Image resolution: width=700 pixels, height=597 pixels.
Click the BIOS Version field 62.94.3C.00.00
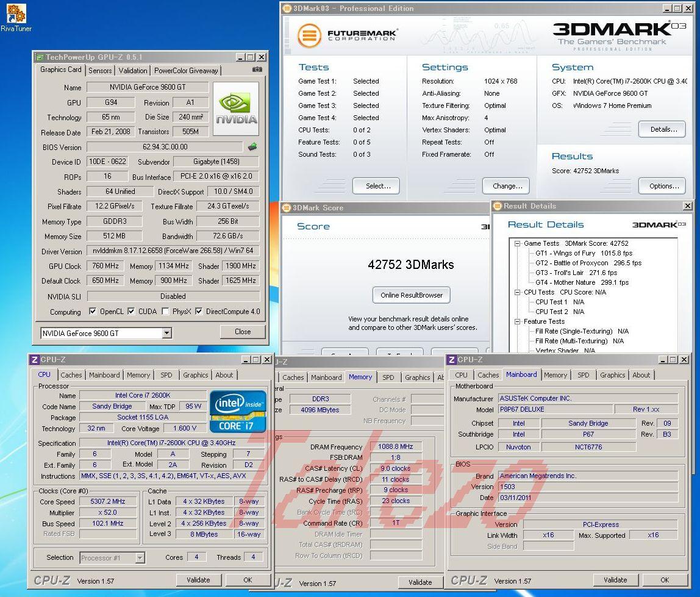click(165, 147)
